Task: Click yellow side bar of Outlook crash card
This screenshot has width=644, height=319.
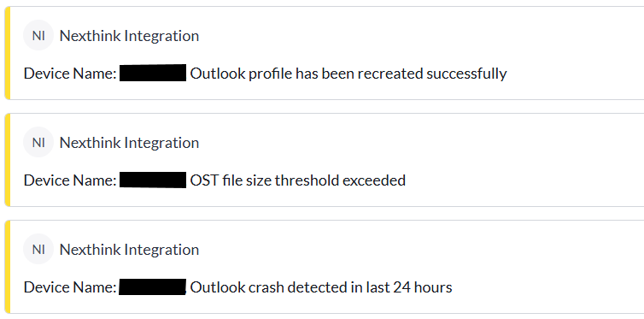Action: [x=7, y=267]
